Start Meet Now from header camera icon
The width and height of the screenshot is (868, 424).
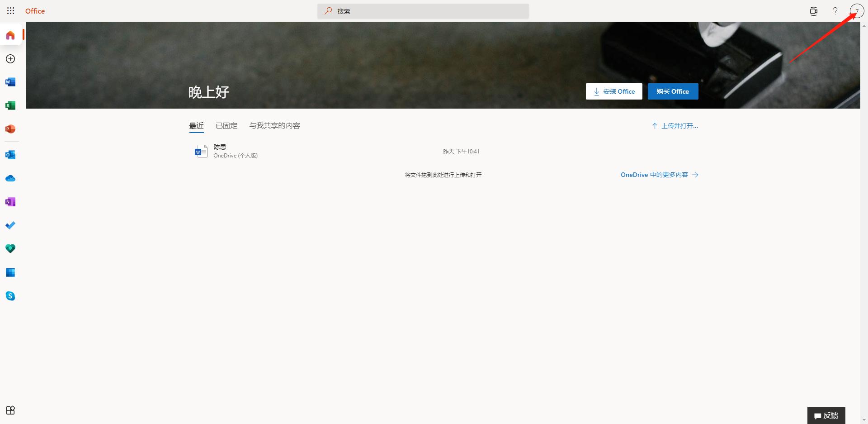click(814, 11)
